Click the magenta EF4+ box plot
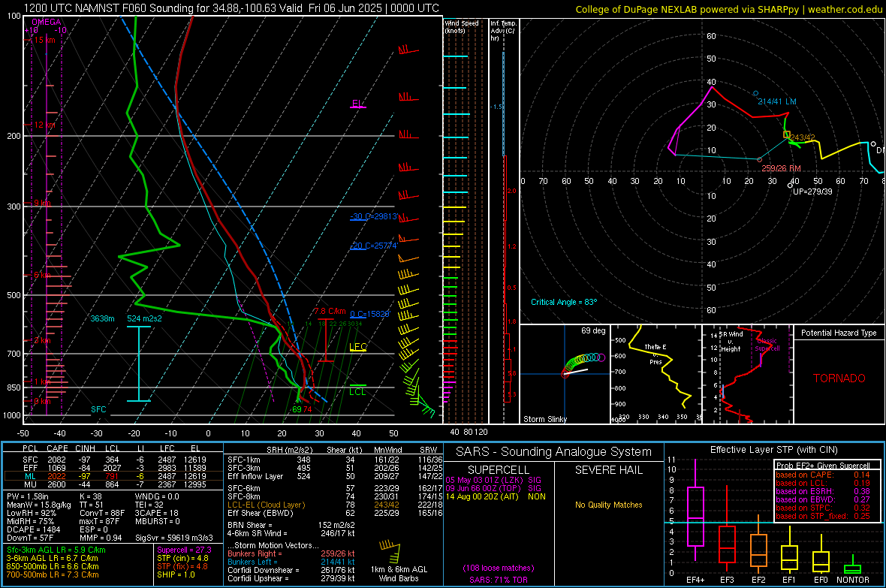 point(695,516)
